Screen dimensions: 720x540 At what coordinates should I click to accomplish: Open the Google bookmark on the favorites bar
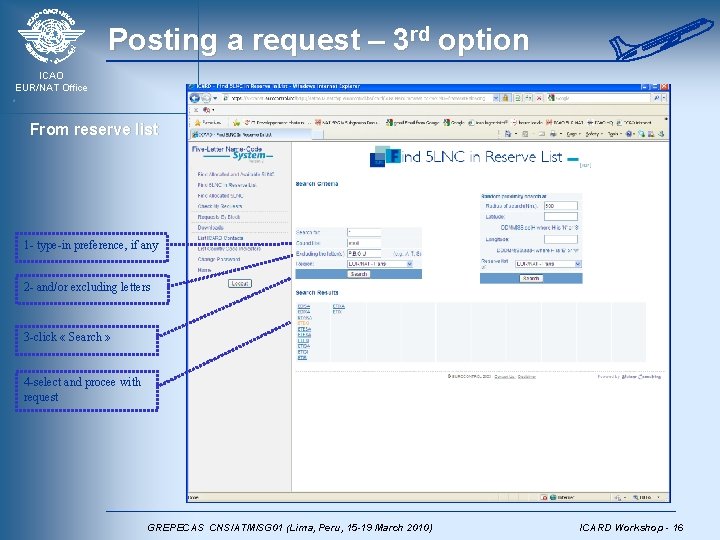click(454, 123)
